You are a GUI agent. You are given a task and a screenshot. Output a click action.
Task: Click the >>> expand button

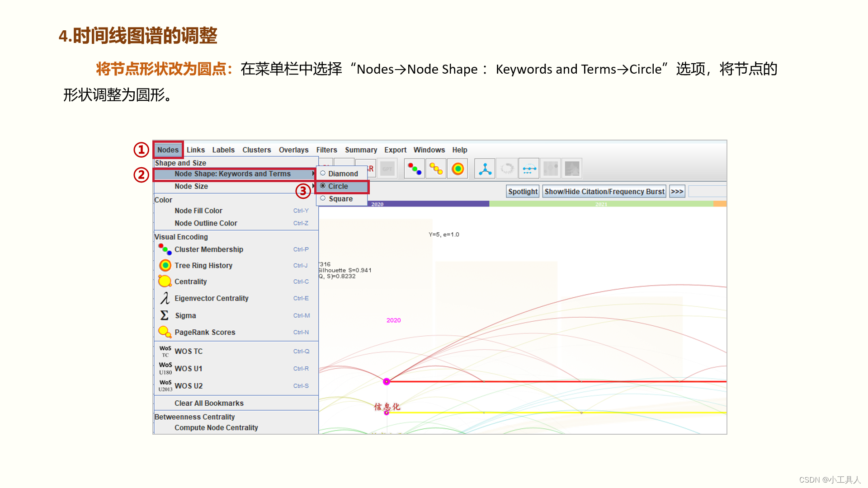point(677,192)
